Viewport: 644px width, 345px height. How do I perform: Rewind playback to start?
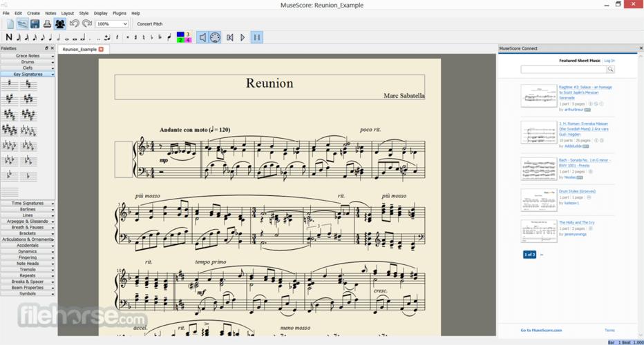230,37
